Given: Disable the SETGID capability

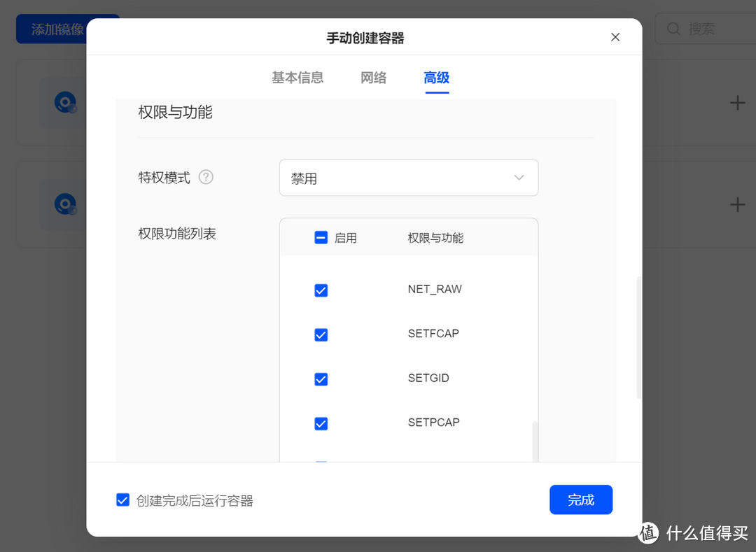Looking at the screenshot, I should 321,379.
